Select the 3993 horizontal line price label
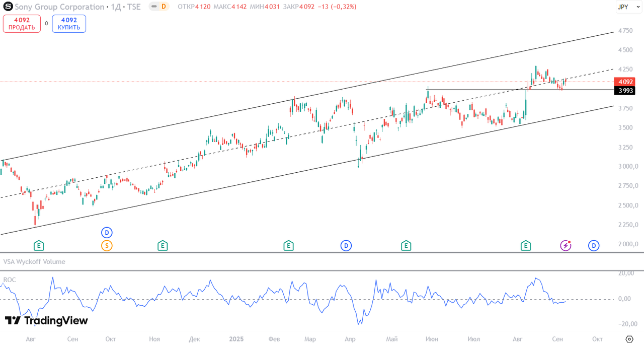Image resolution: width=644 pixels, height=345 pixels. point(625,91)
